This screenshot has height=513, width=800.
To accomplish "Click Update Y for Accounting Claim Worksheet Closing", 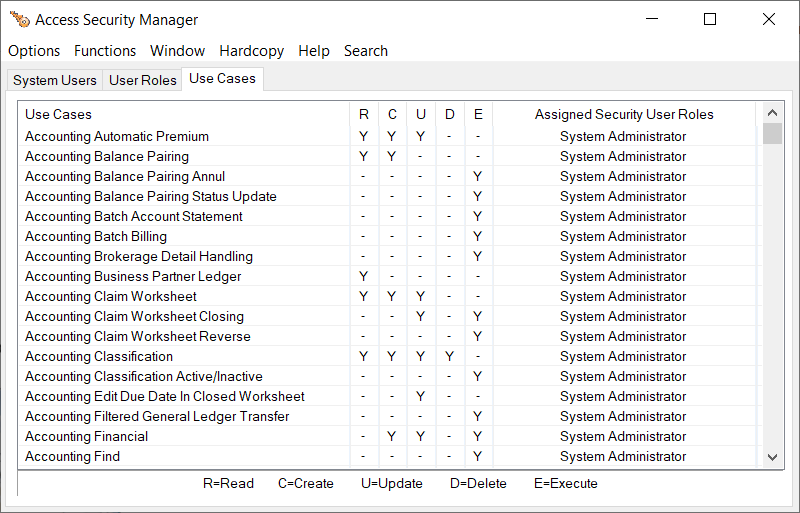I will tap(420, 316).
